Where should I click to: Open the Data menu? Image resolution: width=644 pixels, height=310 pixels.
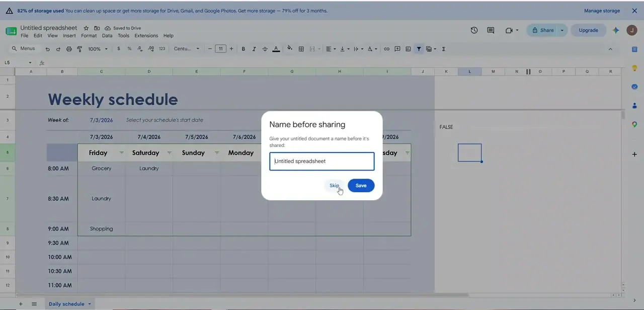(107, 36)
